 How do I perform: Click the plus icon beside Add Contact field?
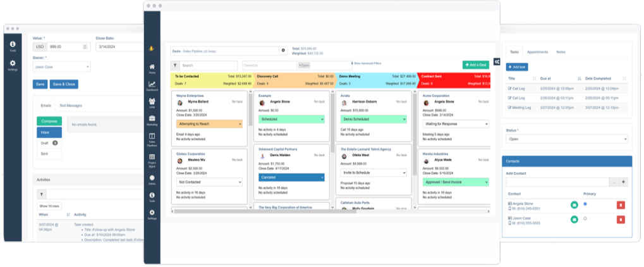pos(624,182)
